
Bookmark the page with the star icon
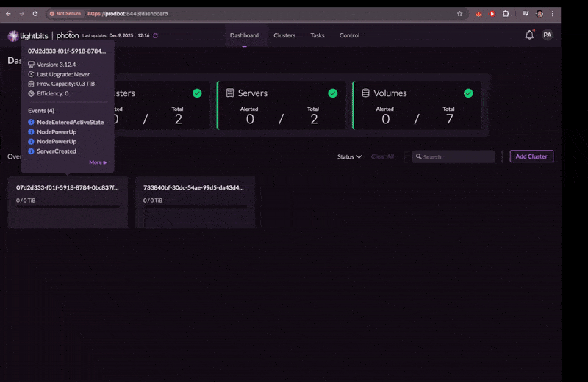(x=460, y=14)
